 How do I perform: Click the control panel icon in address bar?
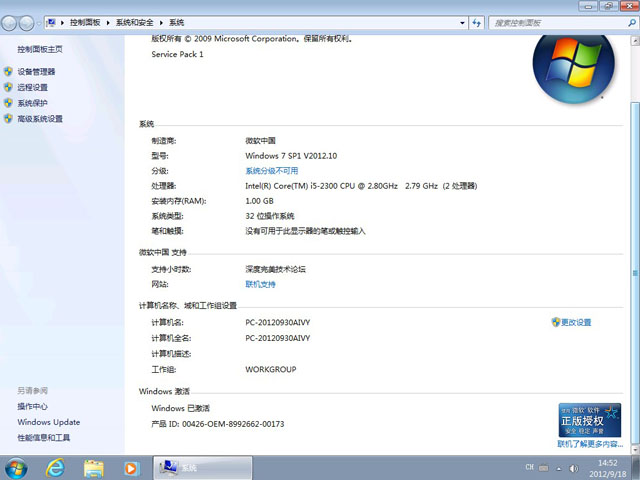pyautogui.click(x=51, y=22)
